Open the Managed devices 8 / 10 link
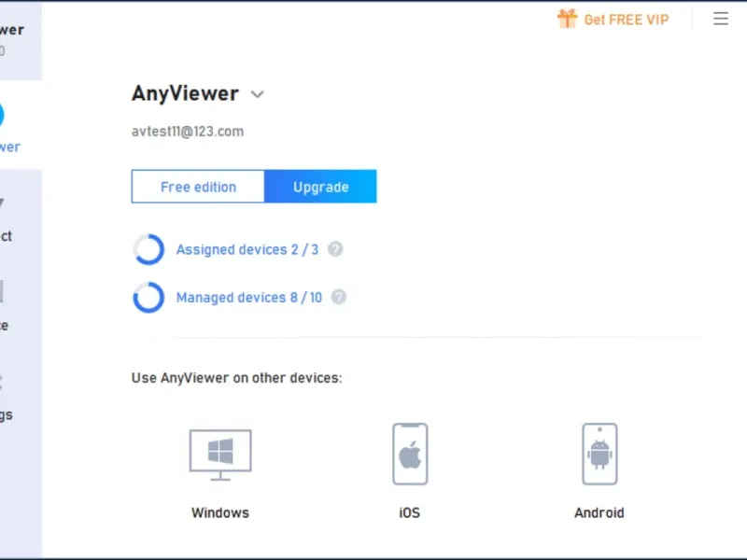 249,298
